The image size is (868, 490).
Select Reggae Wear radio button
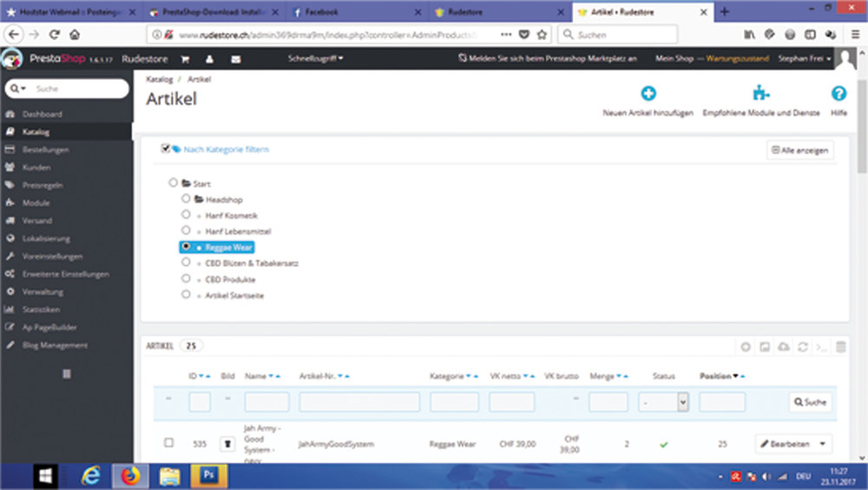186,246
